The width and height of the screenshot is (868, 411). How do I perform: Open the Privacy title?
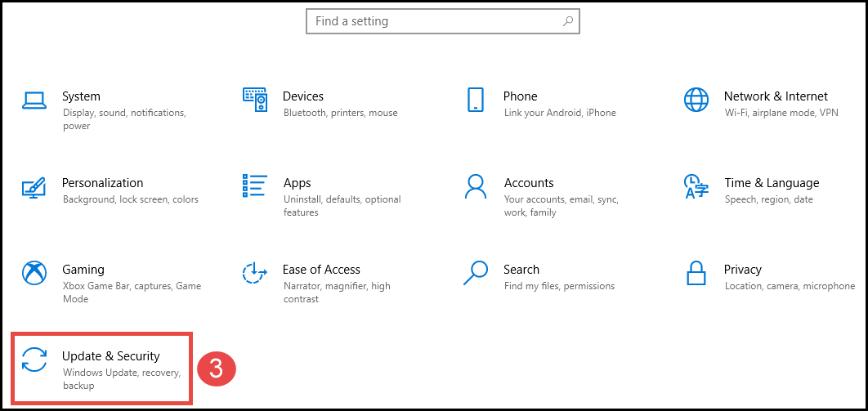pos(742,270)
